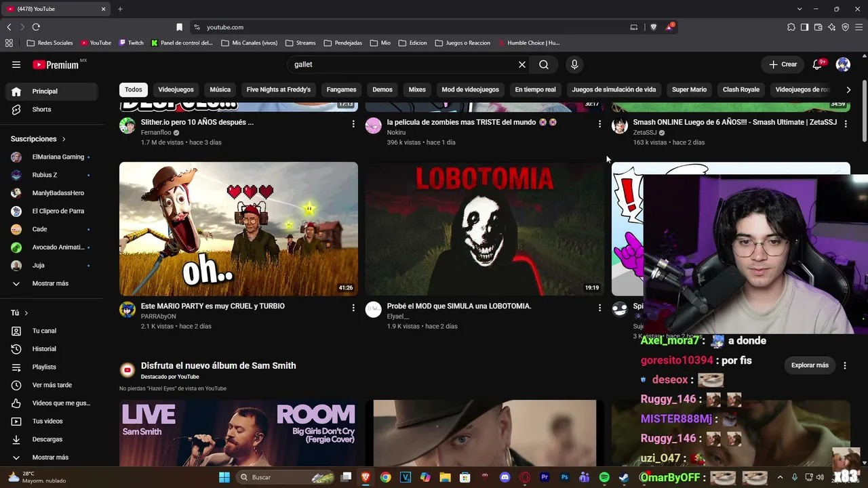Open ElMariana Gaming subscription
This screenshot has width=868, height=488.
point(52,157)
